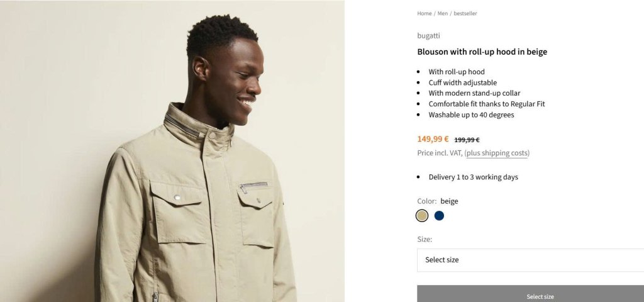This screenshot has width=644, height=302.
Task: Click the With modern stand-up collar bullet
Action: pyautogui.click(x=474, y=93)
